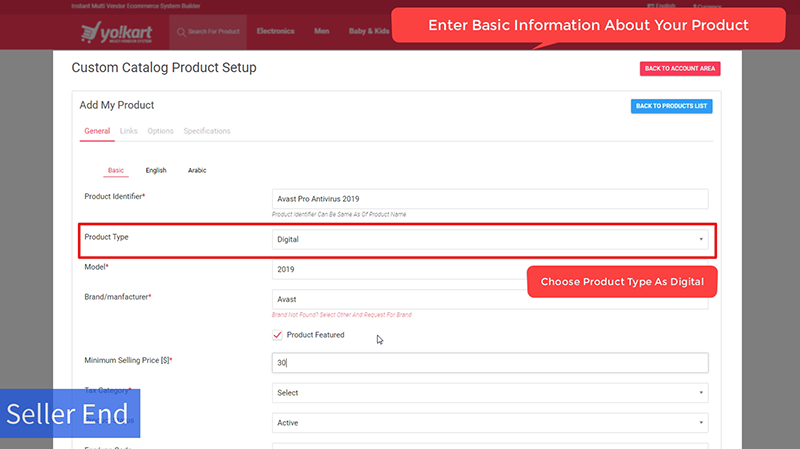The height and width of the screenshot is (449, 800).
Task: Open the Active status dropdown
Action: pos(490,423)
